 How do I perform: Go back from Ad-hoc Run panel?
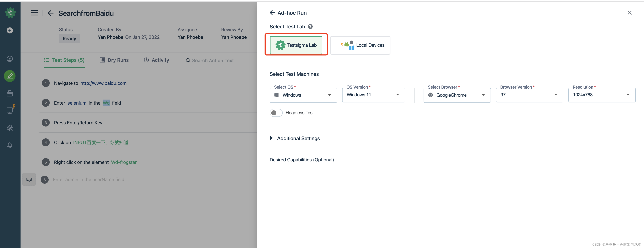pyautogui.click(x=272, y=13)
